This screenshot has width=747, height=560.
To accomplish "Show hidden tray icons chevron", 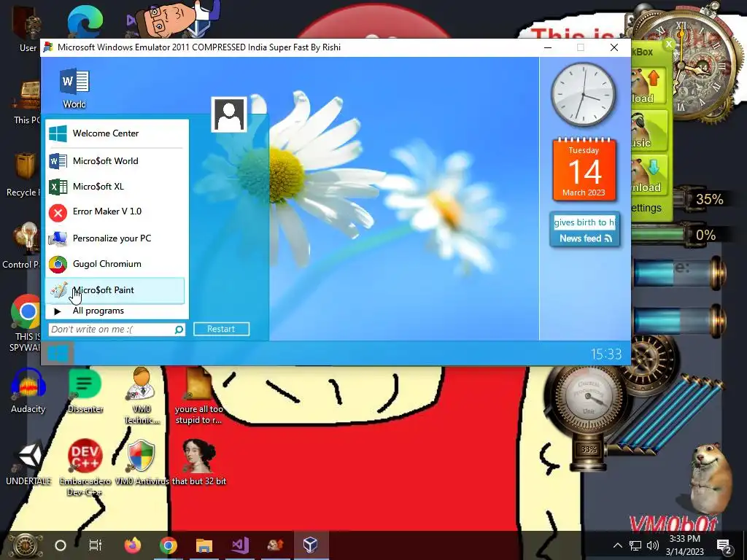I will coord(617,545).
